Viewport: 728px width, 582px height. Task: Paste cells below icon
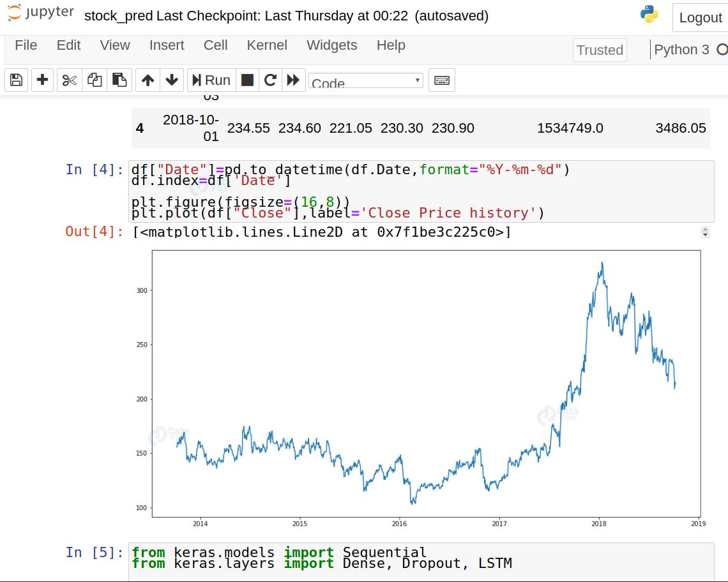coord(119,80)
